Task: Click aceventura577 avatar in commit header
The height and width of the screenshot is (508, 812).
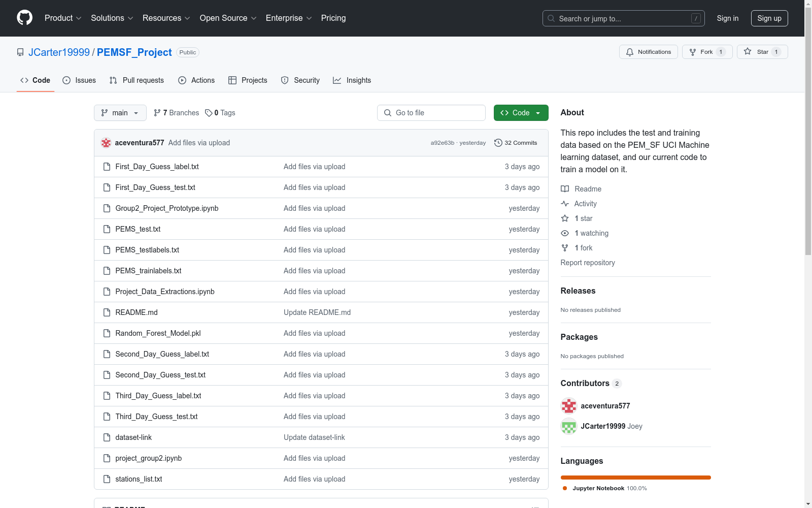Action: [106, 143]
